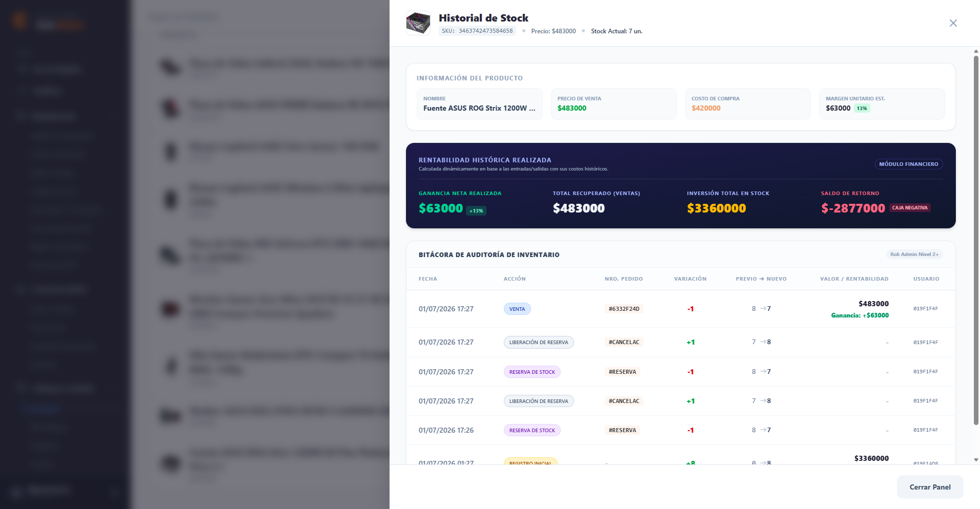Click the scrollbar up arrow
Screen dimensions: 980x509
click(976, 51)
